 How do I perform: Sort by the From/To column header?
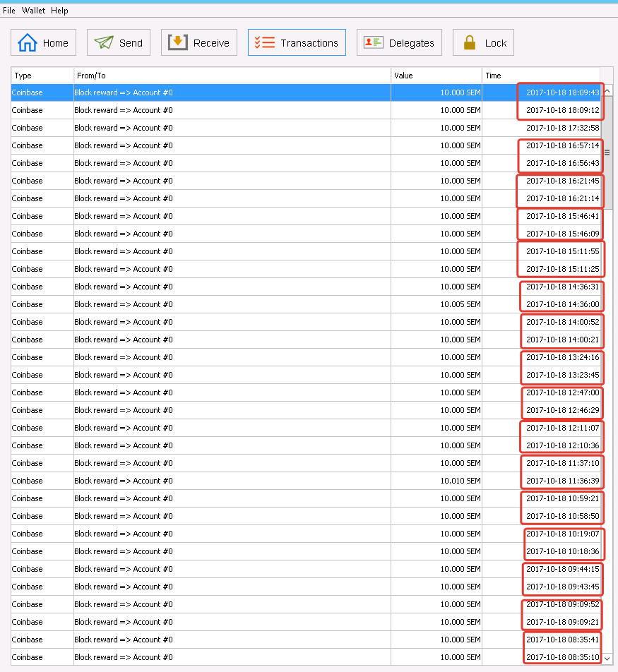(x=232, y=76)
